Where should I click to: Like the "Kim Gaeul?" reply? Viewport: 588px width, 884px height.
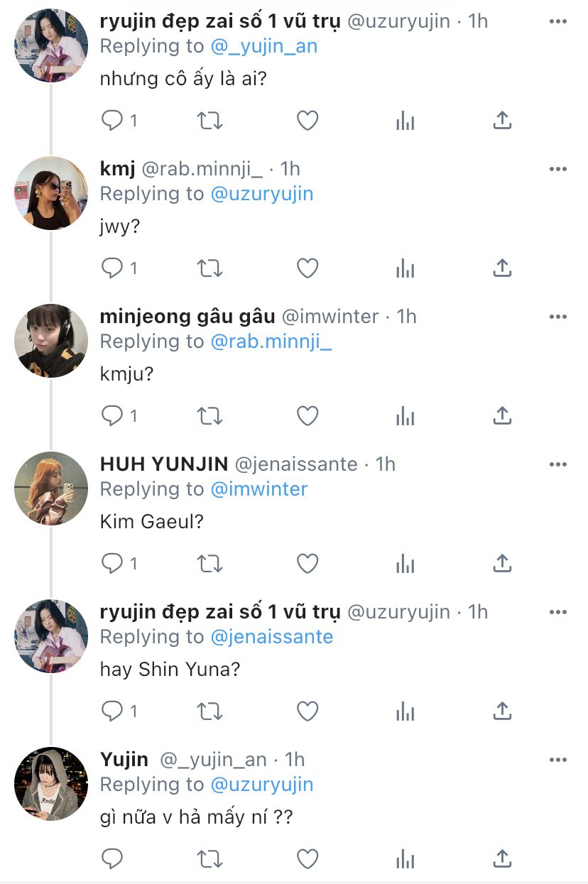coord(307,564)
